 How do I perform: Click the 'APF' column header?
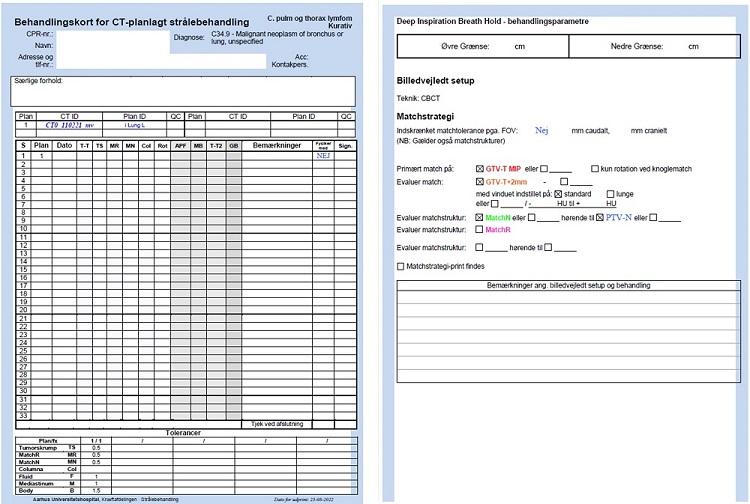180,145
